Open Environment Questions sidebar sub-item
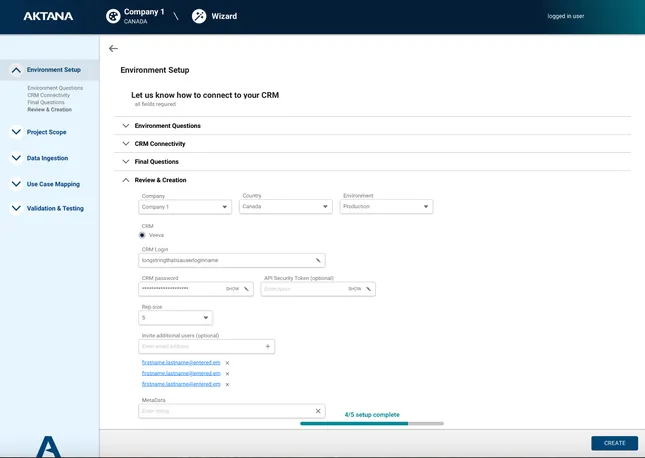Image resolution: width=645 pixels, height=458 pixels. point(55,88)
